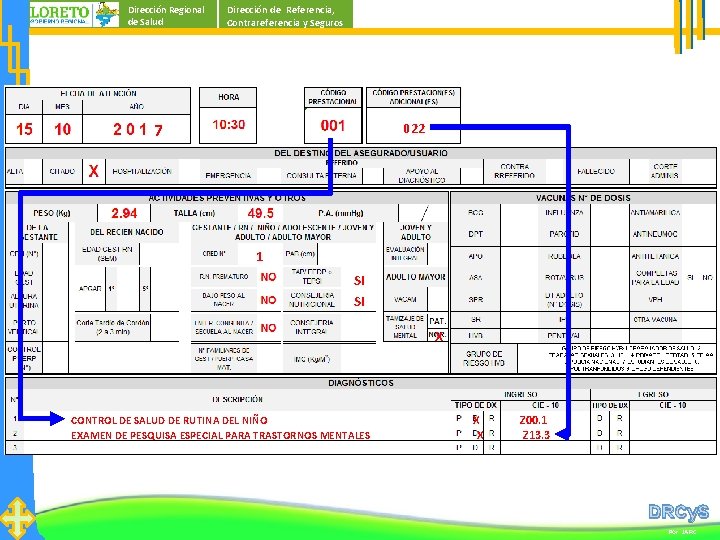Click the empty description of diagnosis row 3
Screen dimensions: 720x540
click(239, 447)
